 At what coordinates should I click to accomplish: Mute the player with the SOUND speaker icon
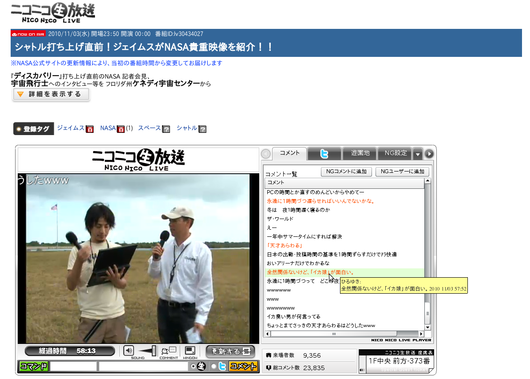128,351
